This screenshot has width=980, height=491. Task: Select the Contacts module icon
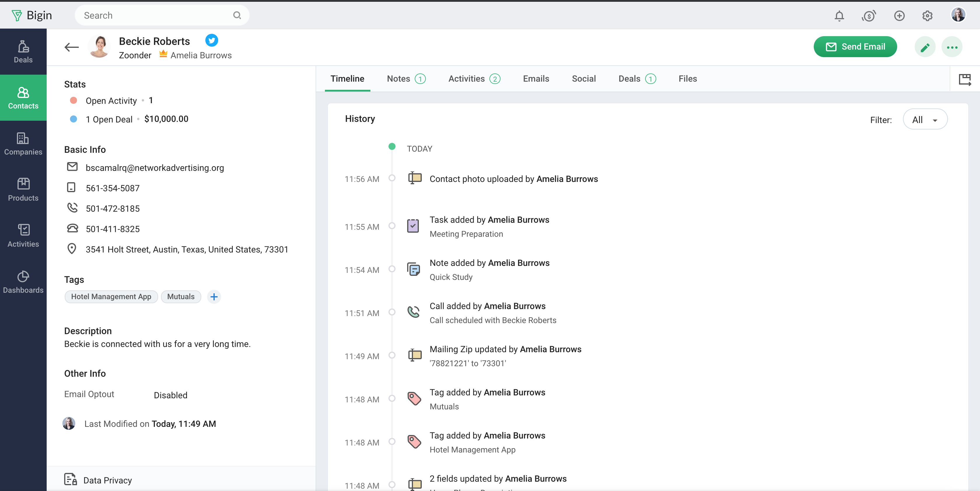pos(23,97)
